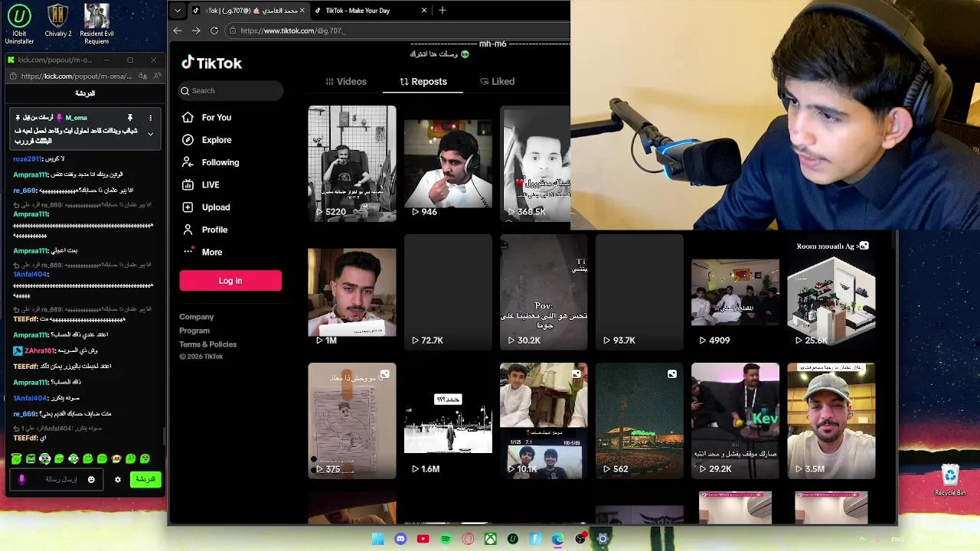Open the Company footer link

pyautogui.click(x=197, y=317)
